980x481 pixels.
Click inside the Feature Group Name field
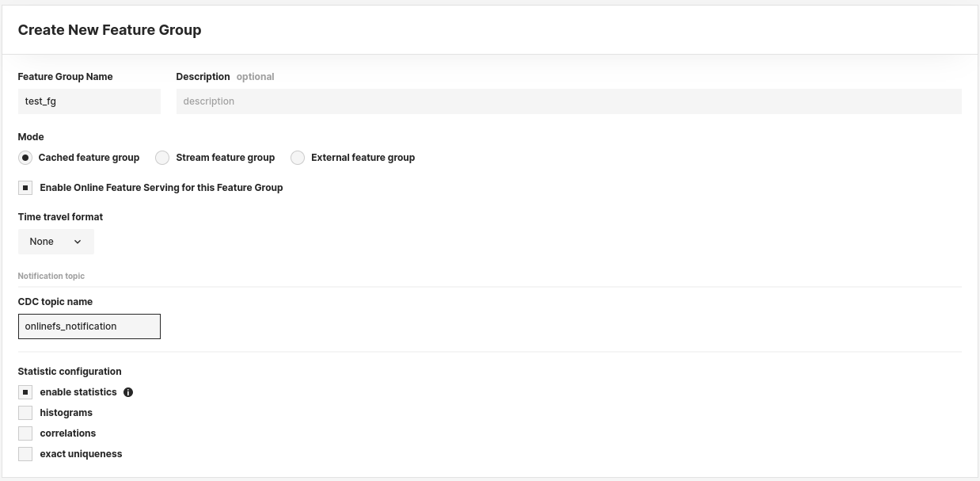point(89,101)
